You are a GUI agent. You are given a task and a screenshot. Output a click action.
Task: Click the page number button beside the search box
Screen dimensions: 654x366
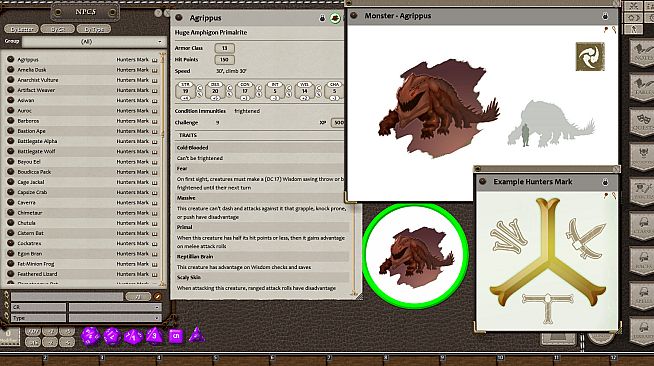pyautogui.click(x=138, y=296)
